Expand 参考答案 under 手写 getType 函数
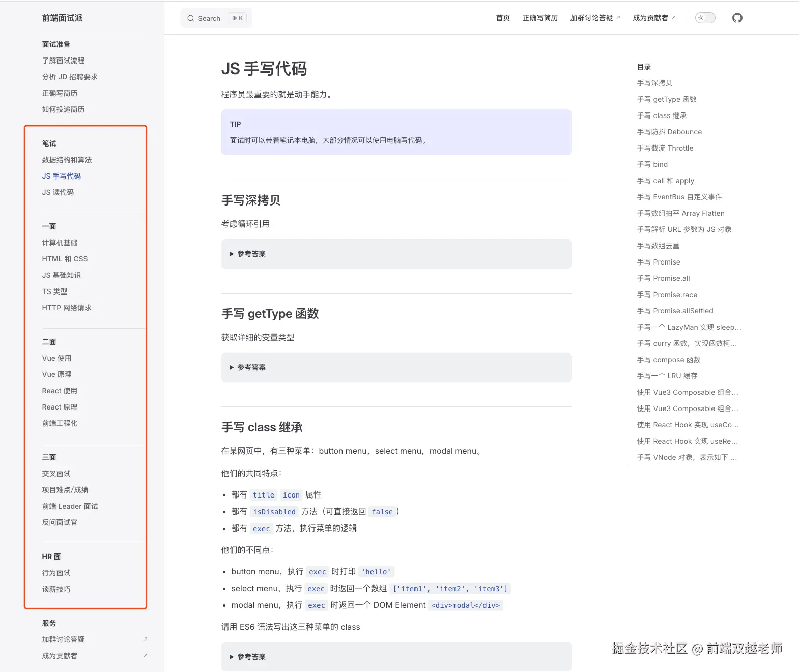799x672 pixels. (x=396, y=367)
